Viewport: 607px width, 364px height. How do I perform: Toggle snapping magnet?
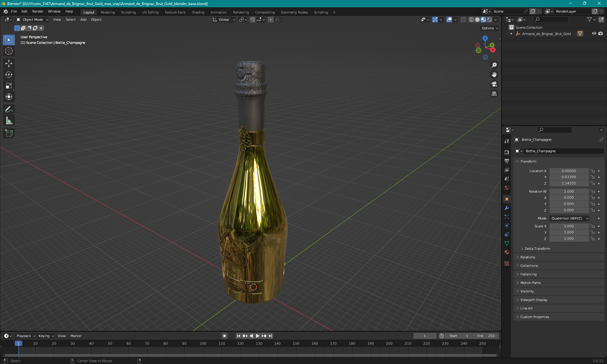coord(252,20)
